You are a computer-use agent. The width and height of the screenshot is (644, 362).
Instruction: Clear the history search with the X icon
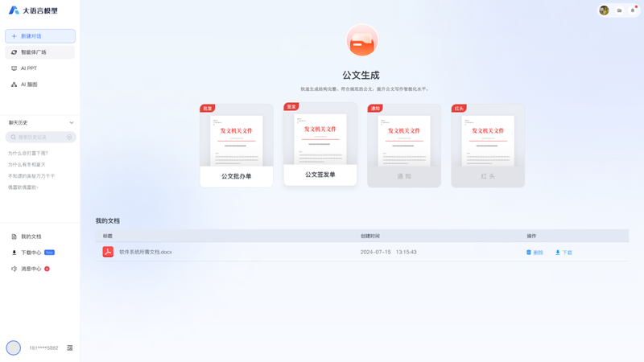click(x=69, y=137)
